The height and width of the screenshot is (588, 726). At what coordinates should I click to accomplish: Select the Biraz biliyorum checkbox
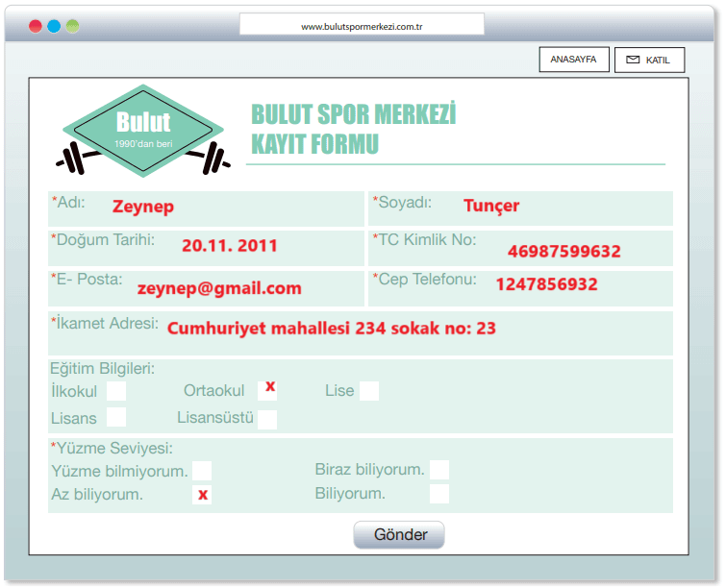[439, 470]
